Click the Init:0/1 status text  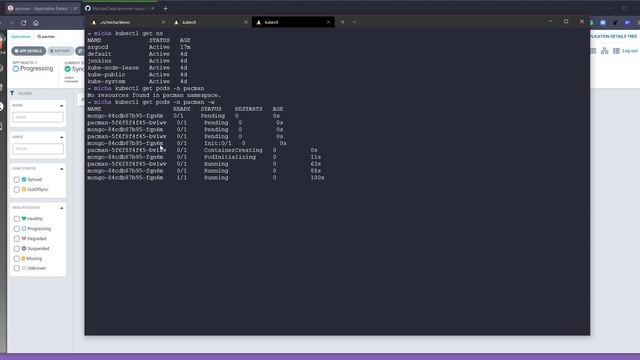pyautogui.click(x=218, y=143)
